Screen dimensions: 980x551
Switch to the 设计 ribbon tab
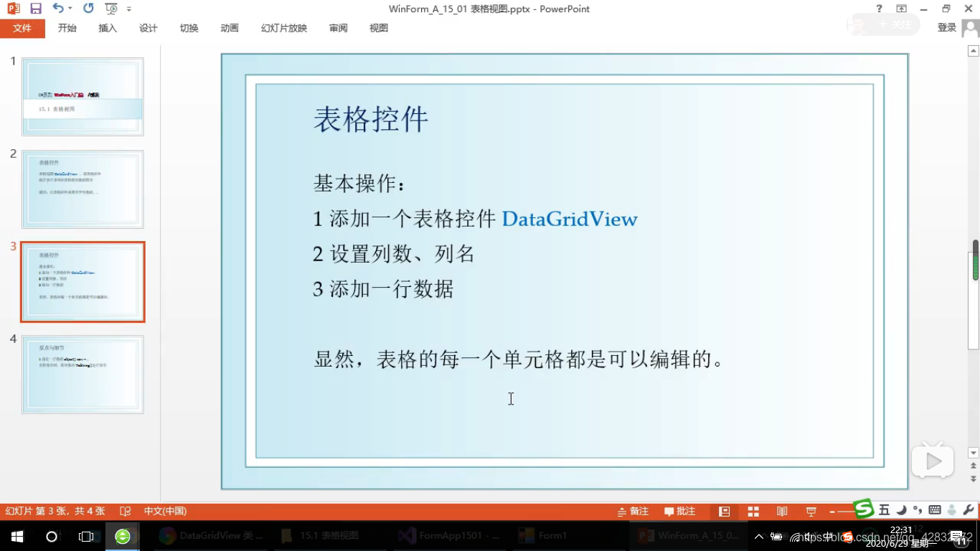(149, 28)
